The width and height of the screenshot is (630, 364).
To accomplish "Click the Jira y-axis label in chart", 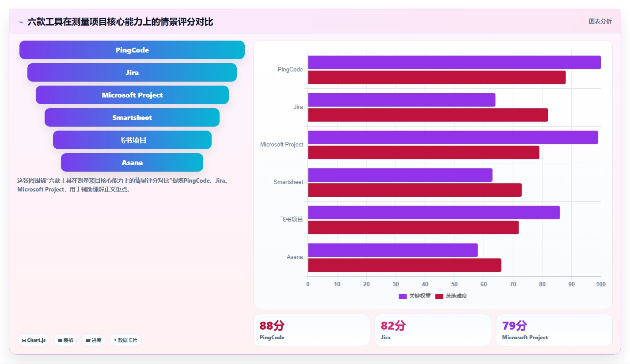I will [x=298, y=107].
